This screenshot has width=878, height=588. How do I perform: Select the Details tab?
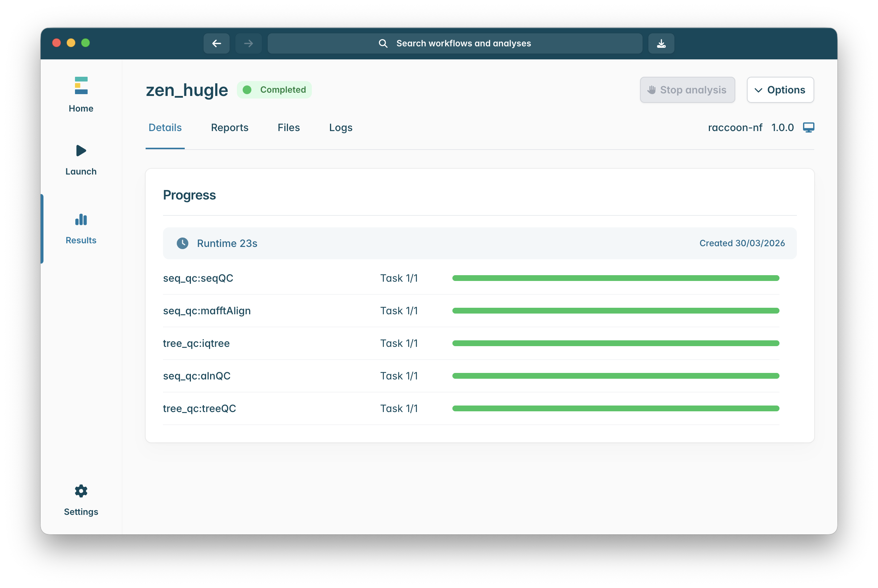coord(165,127)
